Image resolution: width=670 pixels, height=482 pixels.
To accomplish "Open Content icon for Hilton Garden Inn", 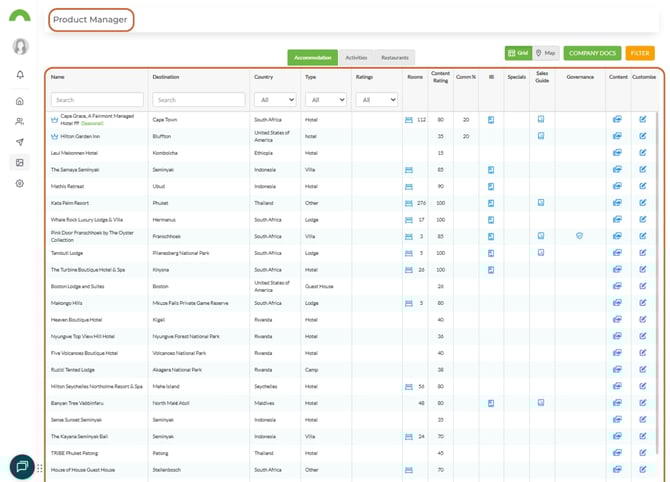I will pos(617,135).
